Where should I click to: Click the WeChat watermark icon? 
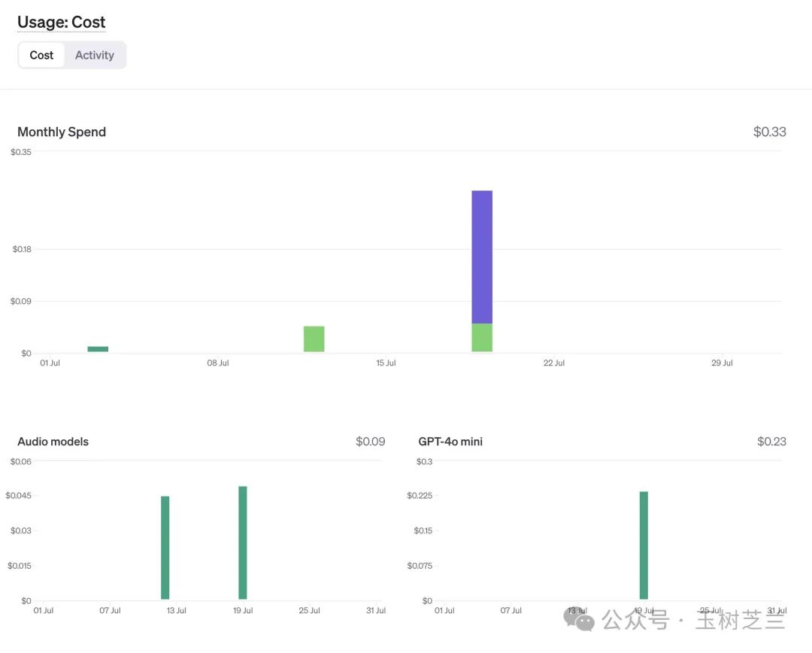pos(579,619)
